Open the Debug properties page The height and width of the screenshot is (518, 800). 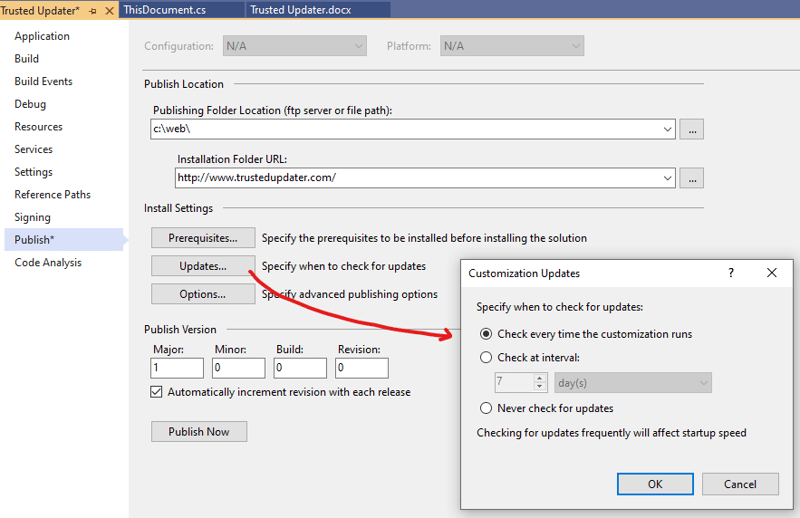[x=30, y=104]
